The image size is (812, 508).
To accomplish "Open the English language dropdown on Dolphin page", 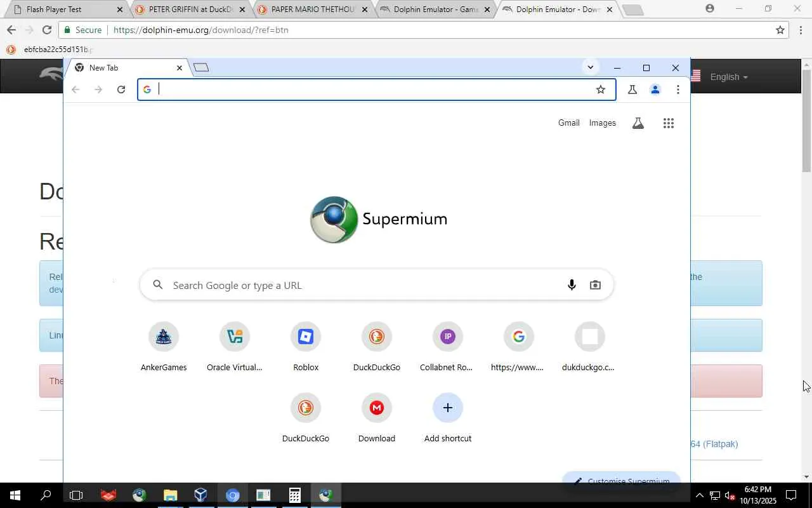I will 728,77.
